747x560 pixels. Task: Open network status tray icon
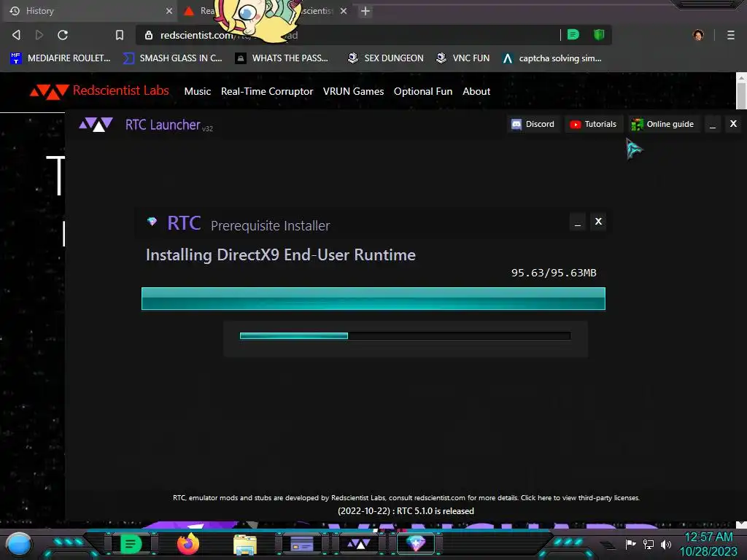[x=649, y=544]
